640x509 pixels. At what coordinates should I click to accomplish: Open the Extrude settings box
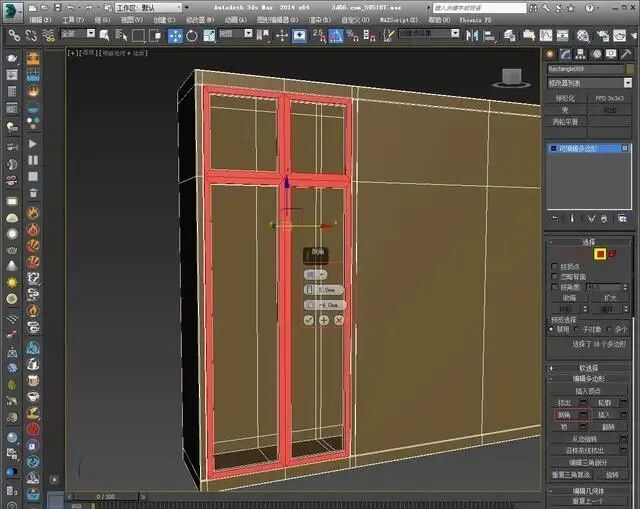pos(584,403)
